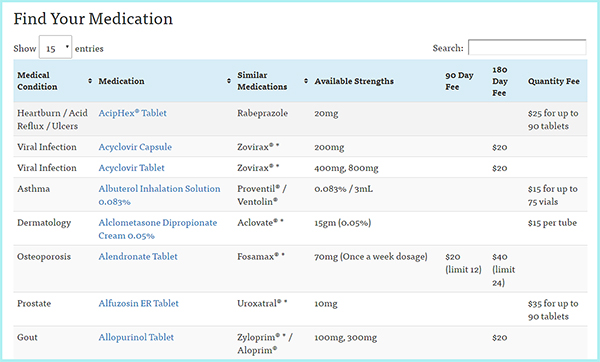Click the $40 (limit 24) fee cell
The height and width of the screenshot is (362, 600).
504,269
